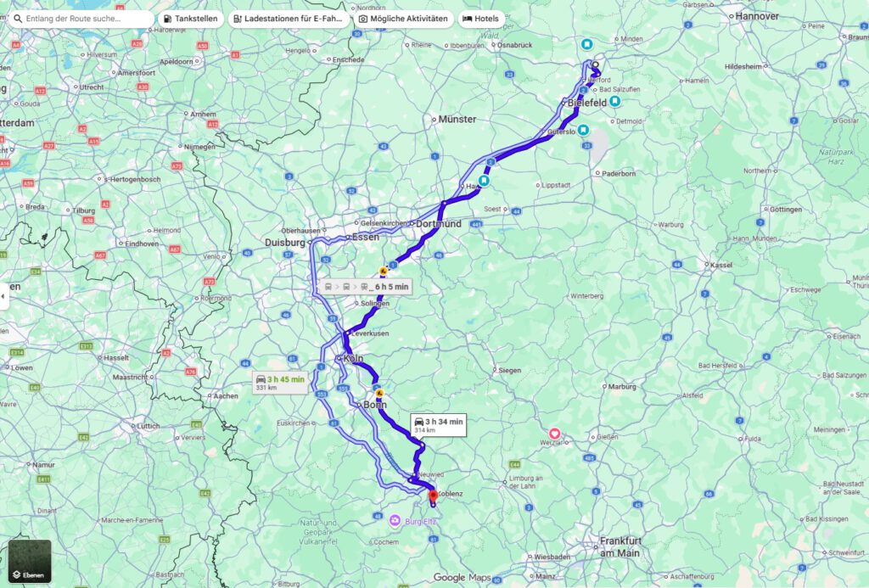
Task: Expand the collapsed side panel arrow
Action: click(3, 296)
